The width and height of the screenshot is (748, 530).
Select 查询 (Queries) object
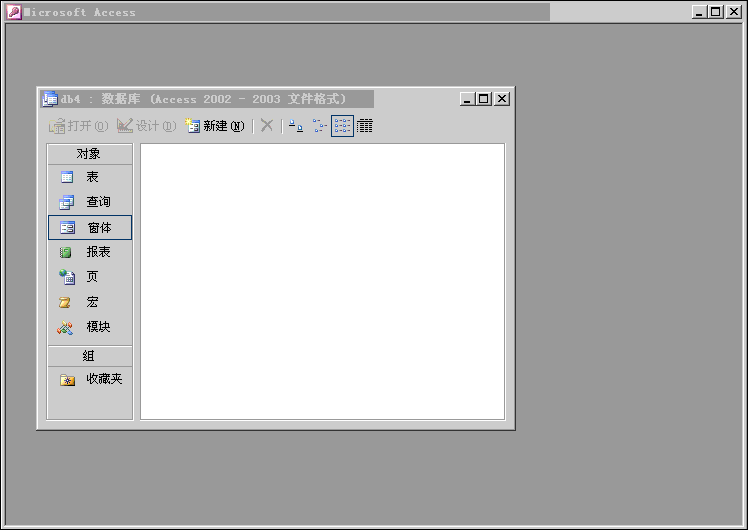pyautogui.click(x=90, y=202)
